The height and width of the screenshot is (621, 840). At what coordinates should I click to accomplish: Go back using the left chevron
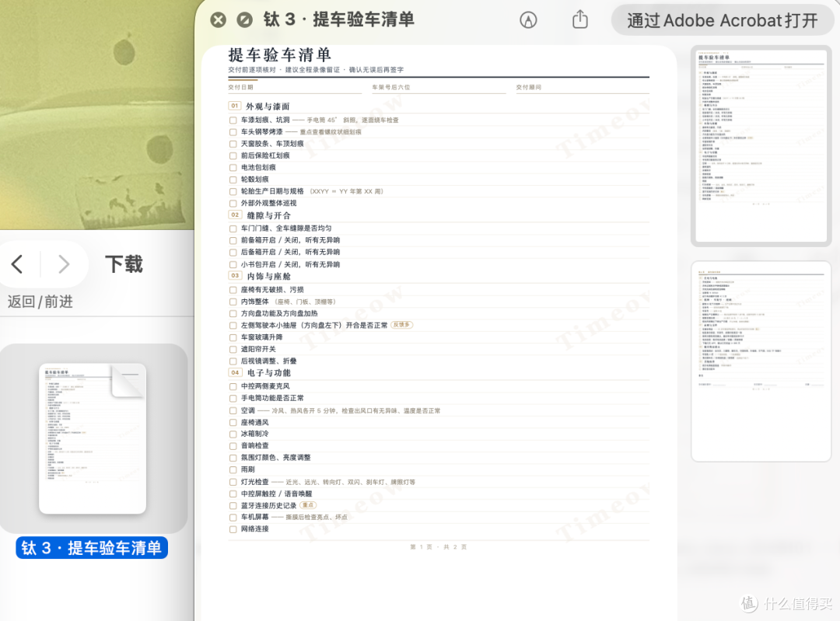point(17,264)
